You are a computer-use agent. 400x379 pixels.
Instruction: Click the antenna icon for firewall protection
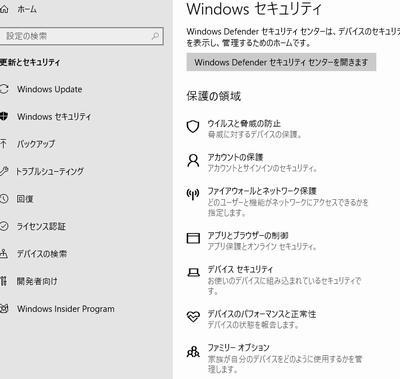193,194
